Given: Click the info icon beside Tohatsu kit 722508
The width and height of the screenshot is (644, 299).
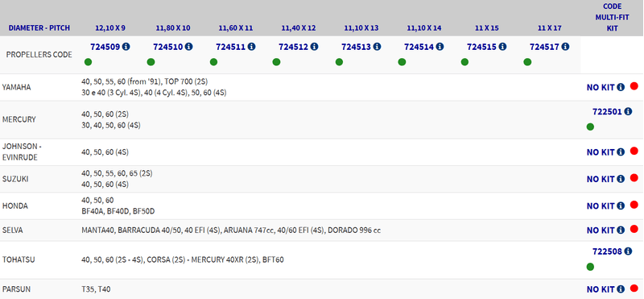Looking at the screenshot, I should [628, 251].
